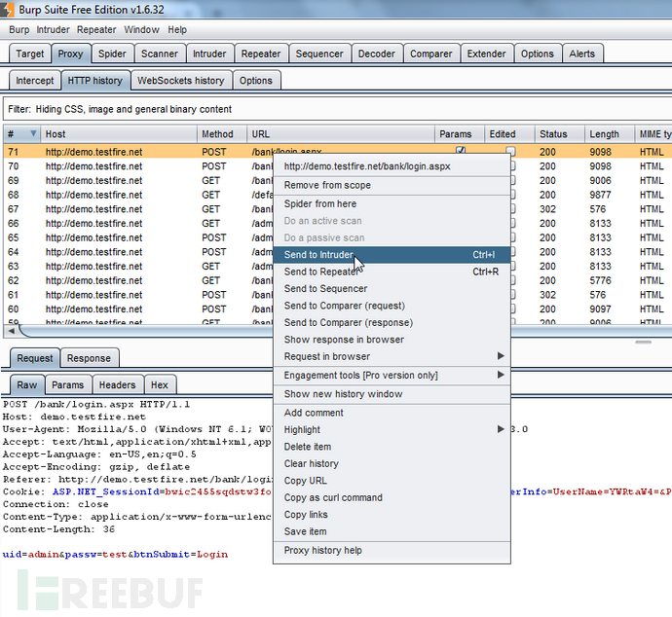The width and height of the screenshot is (672, 617).
Task: Switch to the Target tab
Action: tap(30, 54)
